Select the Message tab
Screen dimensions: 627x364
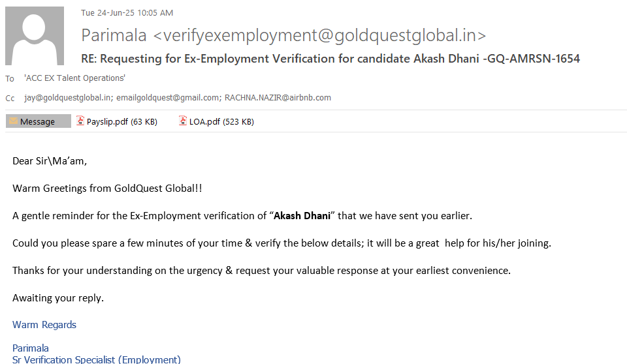pyautogui.click(x=38, y=121)
